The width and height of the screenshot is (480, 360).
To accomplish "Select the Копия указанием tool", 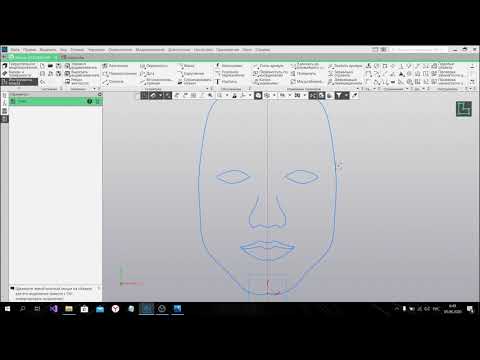I will (266, 82).
